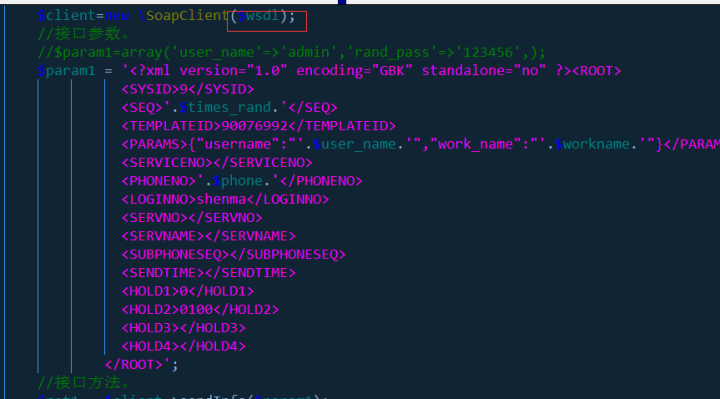Click the closing </ROOT>'; line

point(141,365)
